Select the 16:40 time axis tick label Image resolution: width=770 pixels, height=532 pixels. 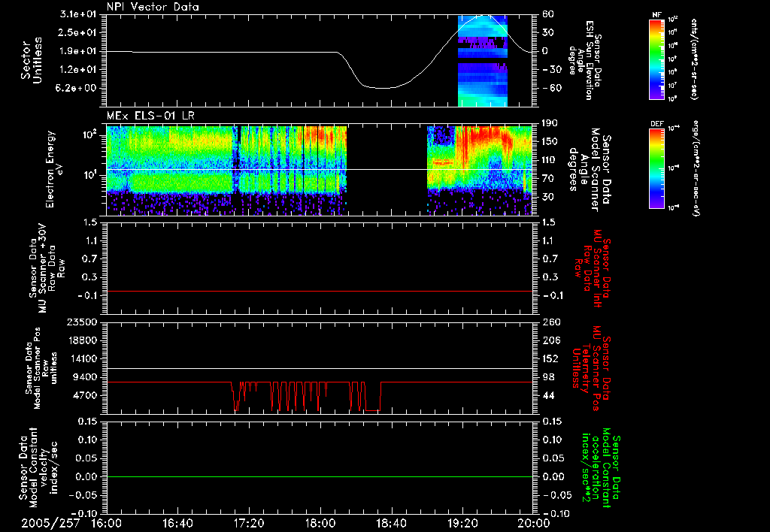[x=177, y=522]
